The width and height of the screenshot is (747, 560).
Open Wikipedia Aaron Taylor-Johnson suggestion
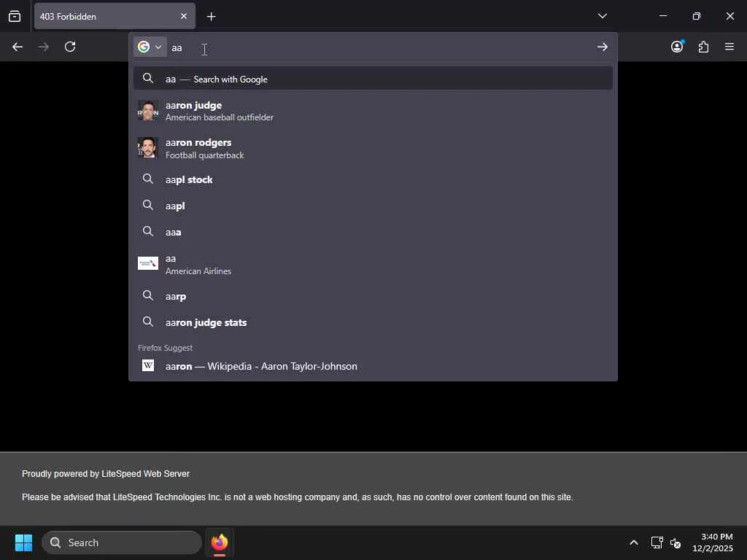(373, 366)
